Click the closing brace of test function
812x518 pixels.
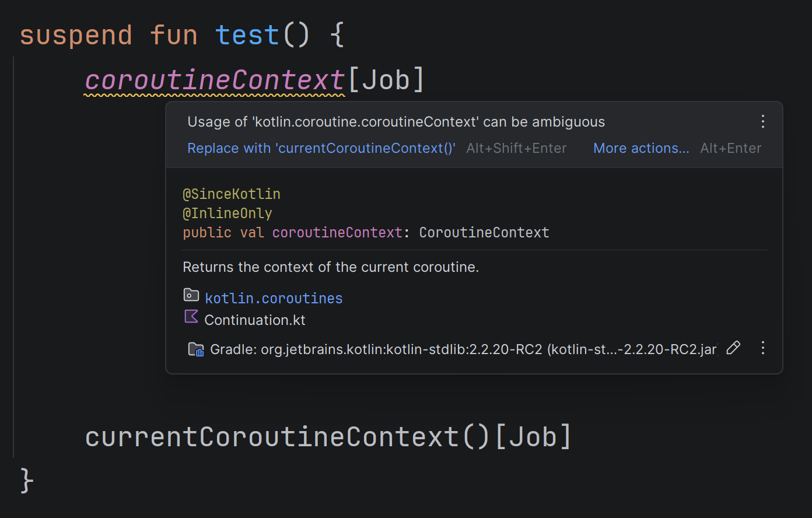pos(27,480)
